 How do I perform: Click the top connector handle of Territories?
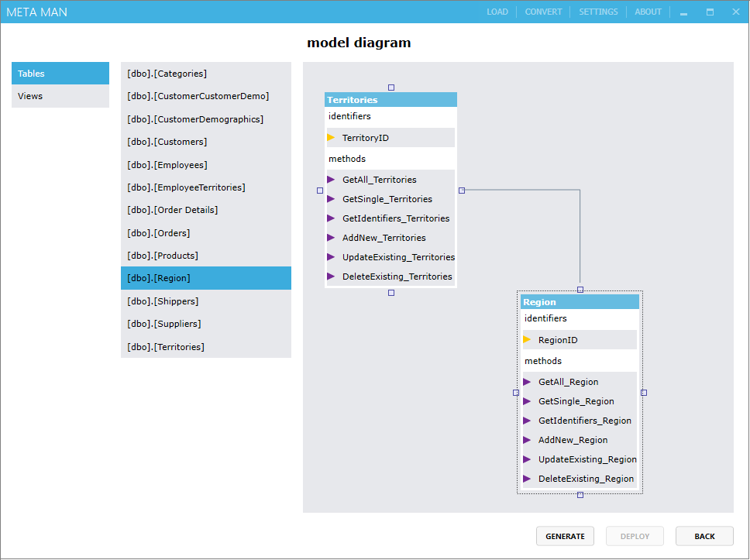[x=391, y=88]
